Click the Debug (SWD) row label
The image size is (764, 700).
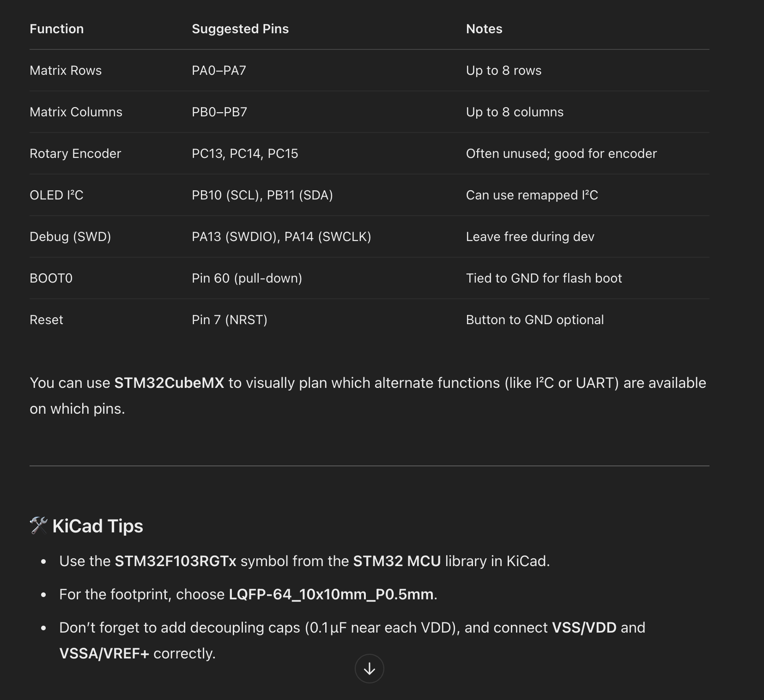[x=70, y=236]
